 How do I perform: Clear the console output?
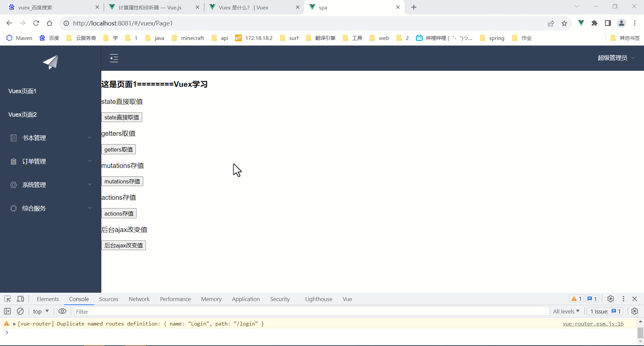point(20,311)
